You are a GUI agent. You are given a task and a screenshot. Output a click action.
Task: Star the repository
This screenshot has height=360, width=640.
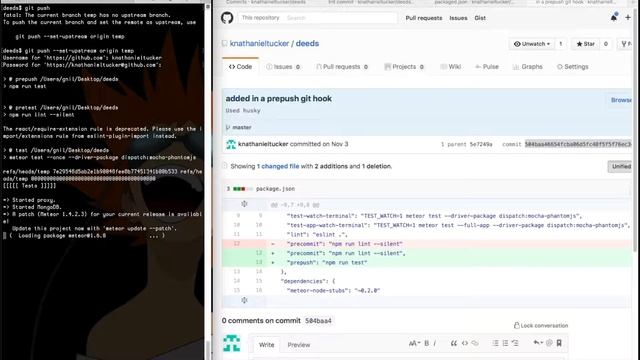tap(585, 44)
